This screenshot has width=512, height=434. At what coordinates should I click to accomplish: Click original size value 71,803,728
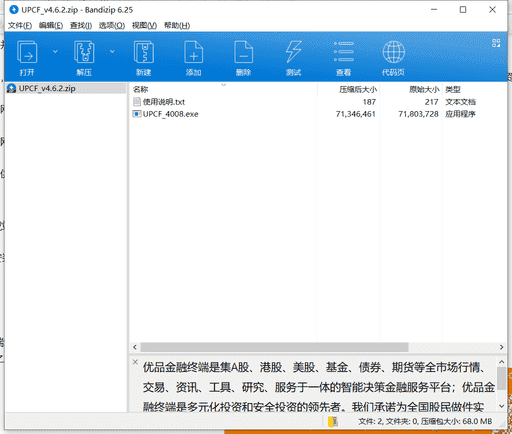pyautogui.click(x=418, y=114)
